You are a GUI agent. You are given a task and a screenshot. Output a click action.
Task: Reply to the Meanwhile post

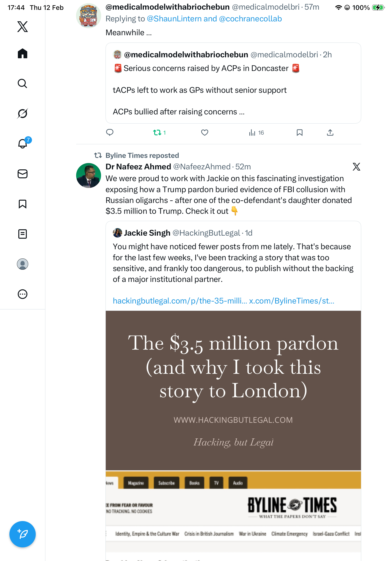110,133
